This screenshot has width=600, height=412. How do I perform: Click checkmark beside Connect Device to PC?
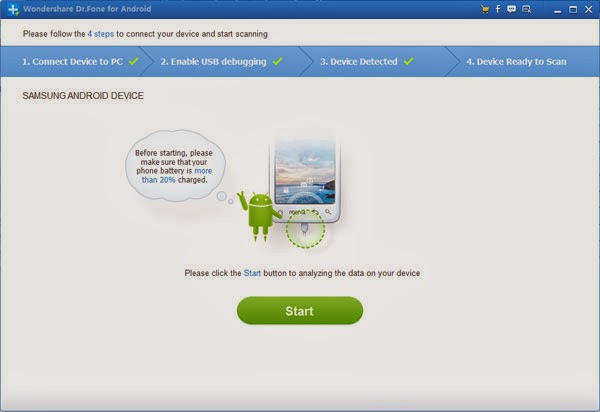click(134, 61)
